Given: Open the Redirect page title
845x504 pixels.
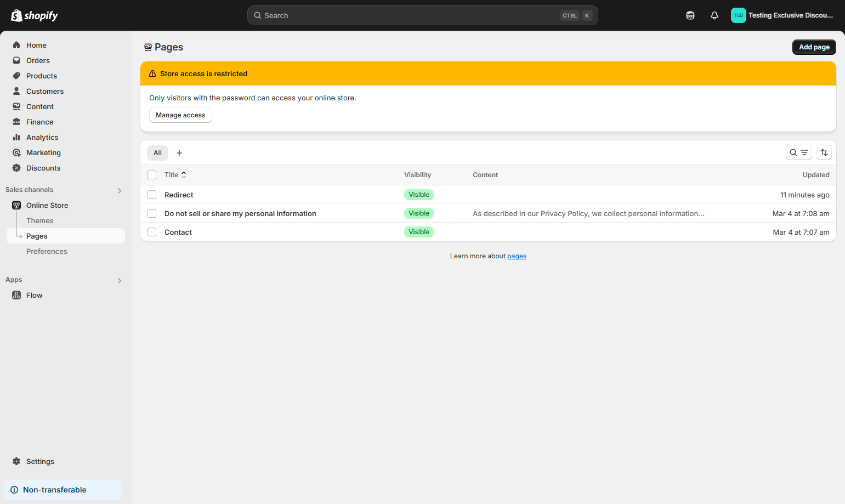Looking at the screenshot, I should pos(179,195).
